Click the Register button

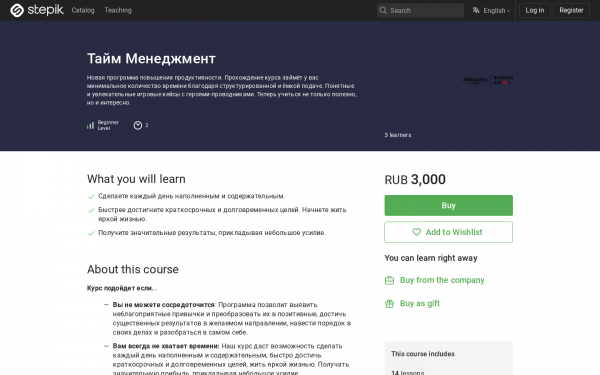pos(571,10)
